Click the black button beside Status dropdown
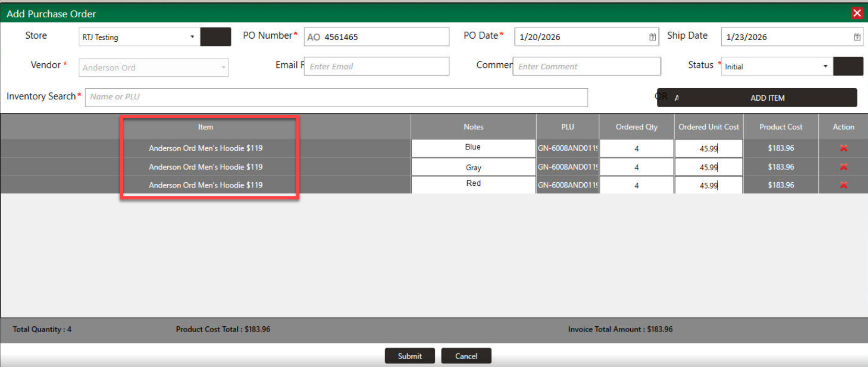Viewport: 868px width, 367px height. click(x=848, y=66)
